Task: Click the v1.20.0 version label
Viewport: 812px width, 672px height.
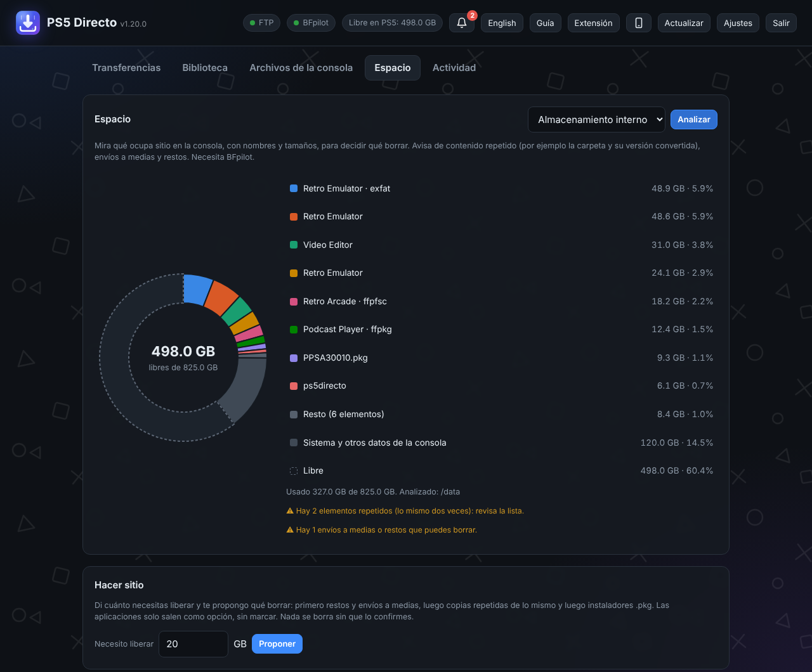Action: (x=133, y=24)
